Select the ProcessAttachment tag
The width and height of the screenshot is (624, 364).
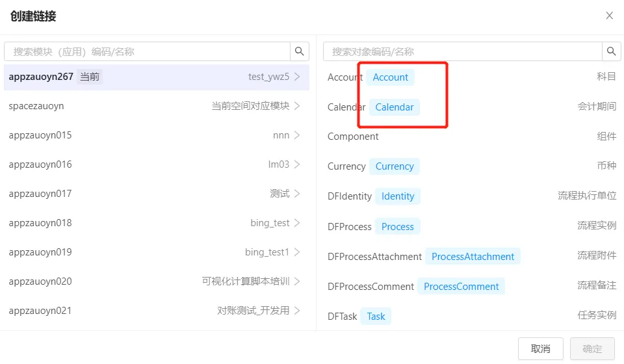[x=473, y=257]
